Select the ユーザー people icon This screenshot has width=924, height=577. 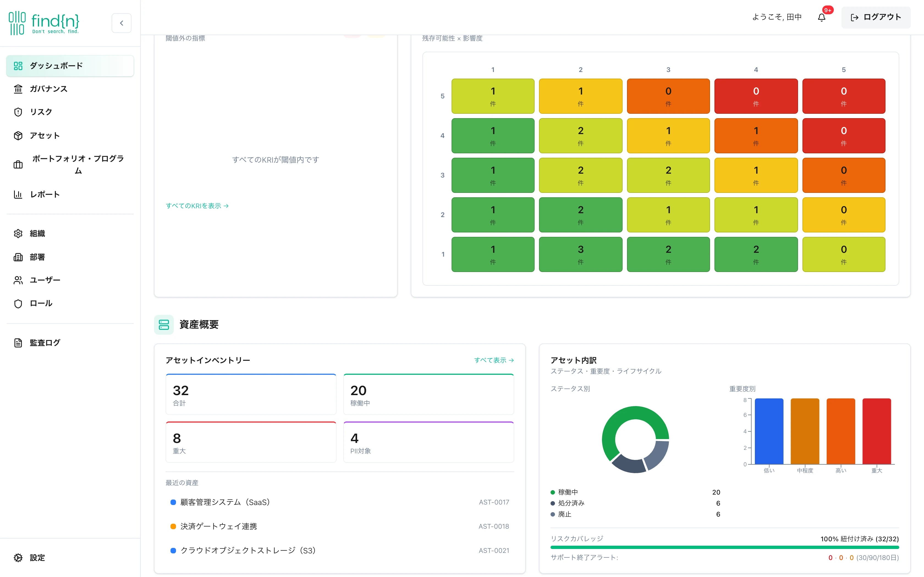tap(18, 280)
